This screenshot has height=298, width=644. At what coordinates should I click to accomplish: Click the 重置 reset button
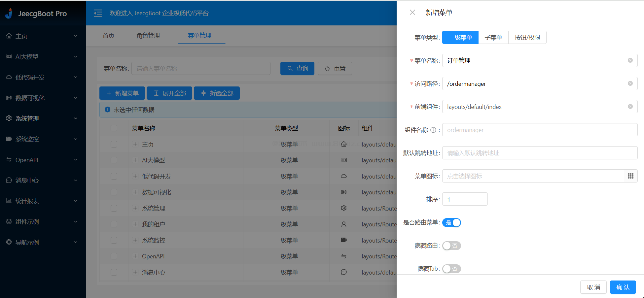click(x=335, y=68)
